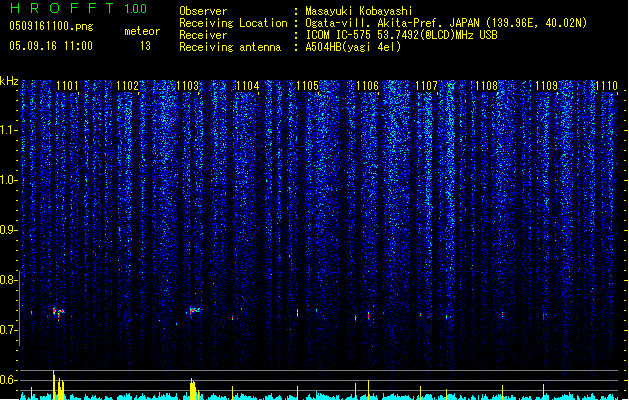Image resolution: width=629 pixels, height=400 pixels.
Task: Click time marker 1101
Action: point(67,86)
